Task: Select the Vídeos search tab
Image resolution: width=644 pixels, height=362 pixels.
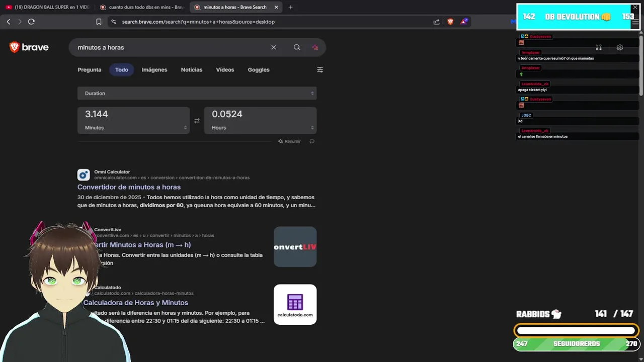Action: (x=225, y=70)
